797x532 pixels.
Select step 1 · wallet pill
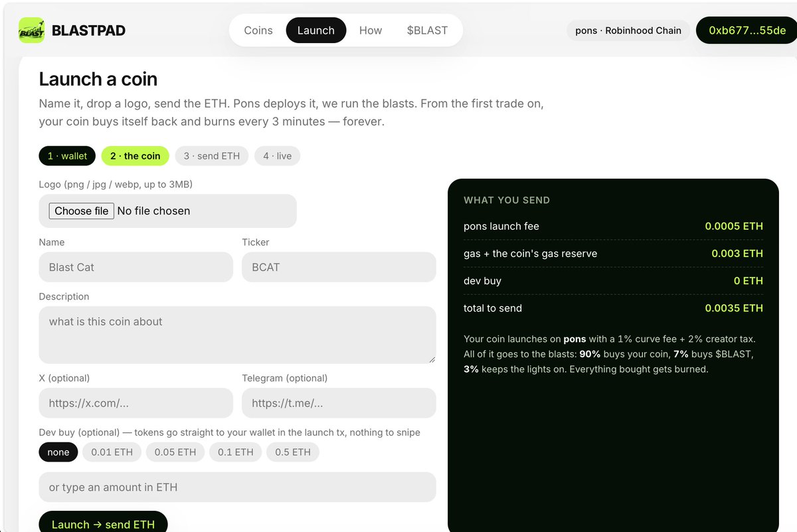[67, 156]
